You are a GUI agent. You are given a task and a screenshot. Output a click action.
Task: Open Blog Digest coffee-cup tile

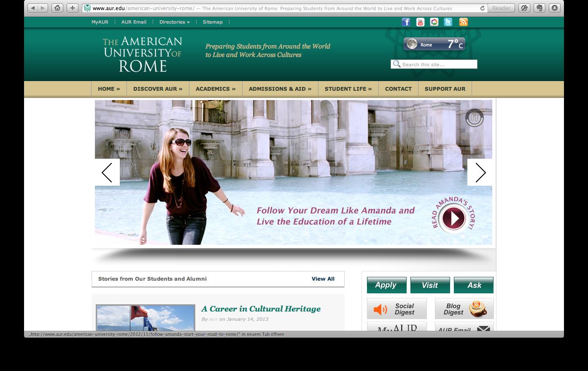pos(464,309)
